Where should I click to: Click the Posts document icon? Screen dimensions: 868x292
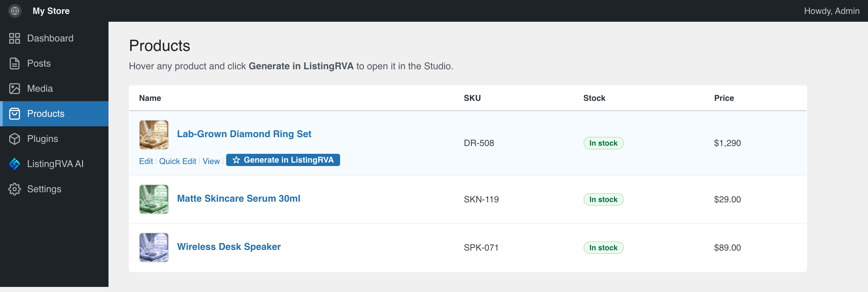coord(15,63)
